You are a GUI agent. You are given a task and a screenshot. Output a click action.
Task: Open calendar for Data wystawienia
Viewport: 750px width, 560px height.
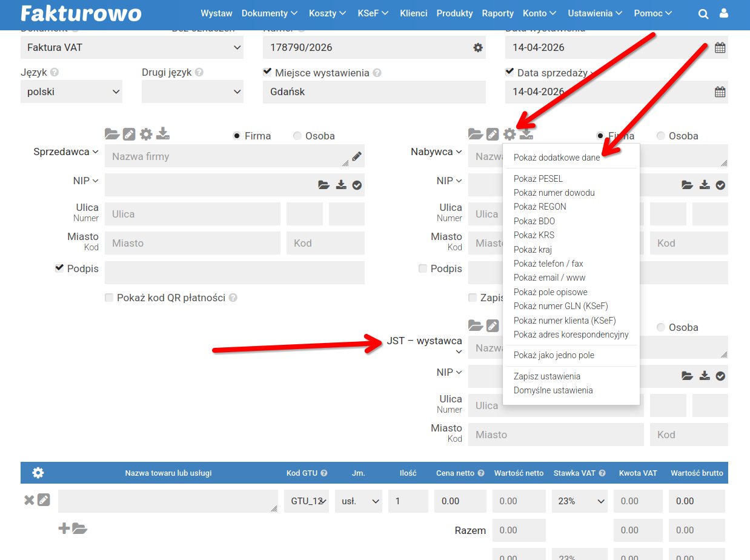[720, 48]
